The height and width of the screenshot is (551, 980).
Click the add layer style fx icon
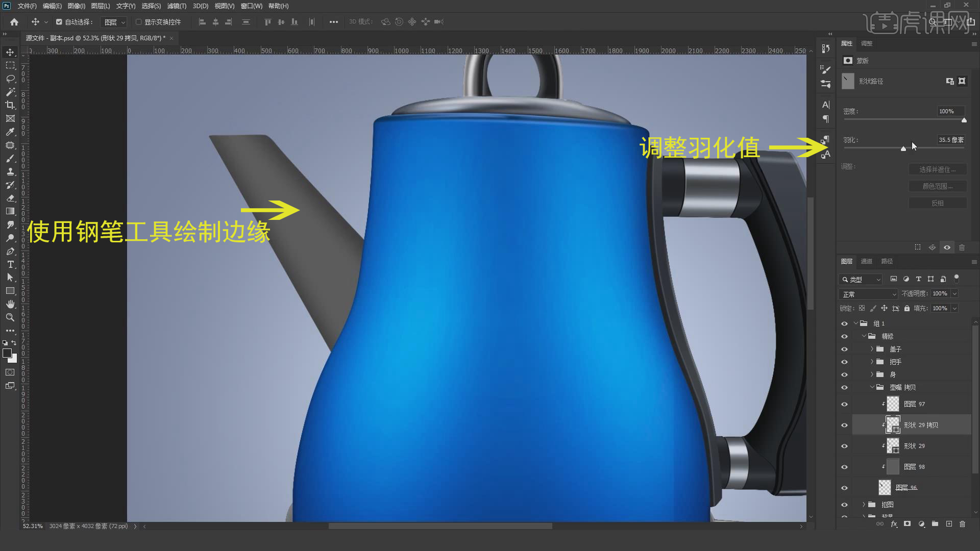[x=894, y=524]
